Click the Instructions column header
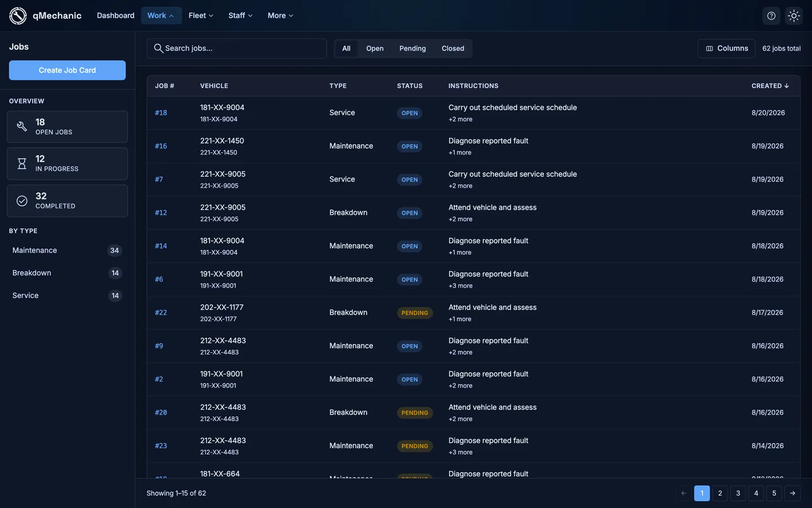Screen dimensions: 812x508 point(473,86)
